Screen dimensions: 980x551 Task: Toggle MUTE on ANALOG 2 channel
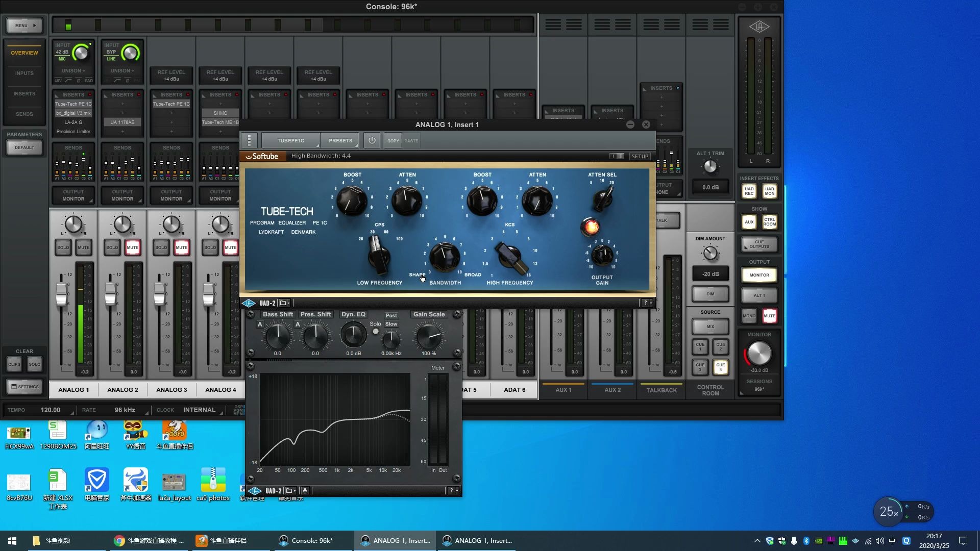click(x=132, y=247)
